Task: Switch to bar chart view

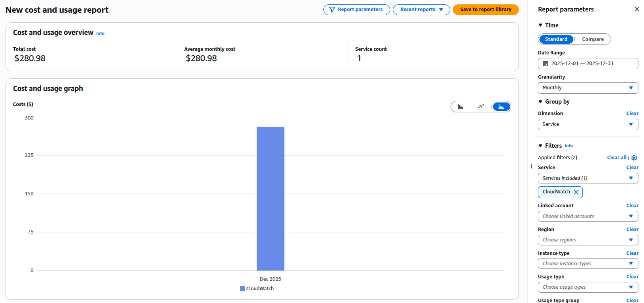Action: coord(460,106)
